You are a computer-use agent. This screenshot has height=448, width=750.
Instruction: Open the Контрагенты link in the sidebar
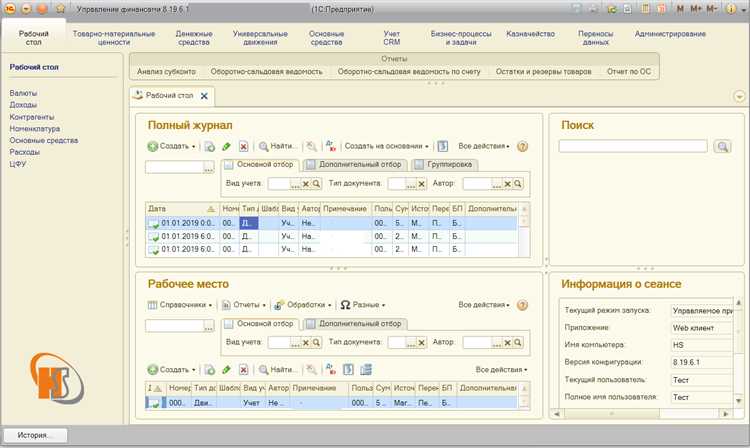(32, 116)
